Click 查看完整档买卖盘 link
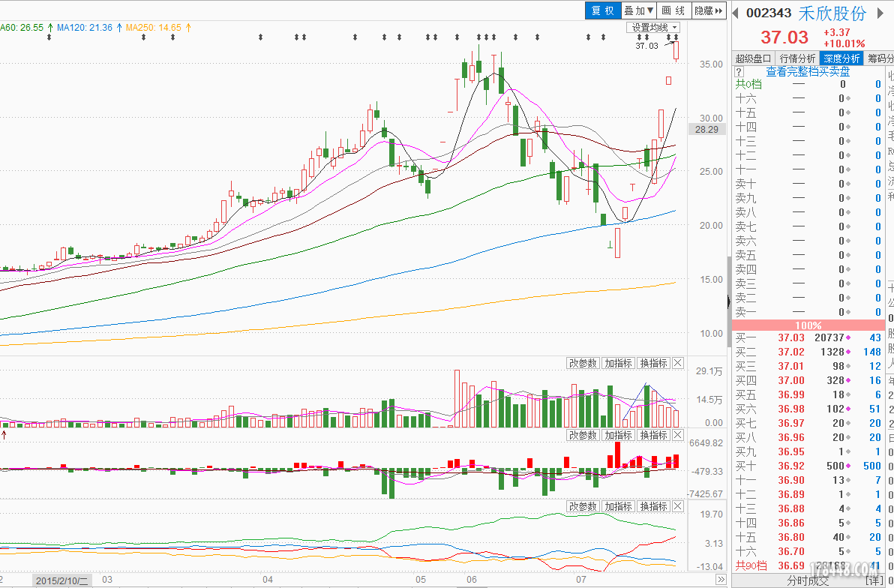 pos(807,72)
